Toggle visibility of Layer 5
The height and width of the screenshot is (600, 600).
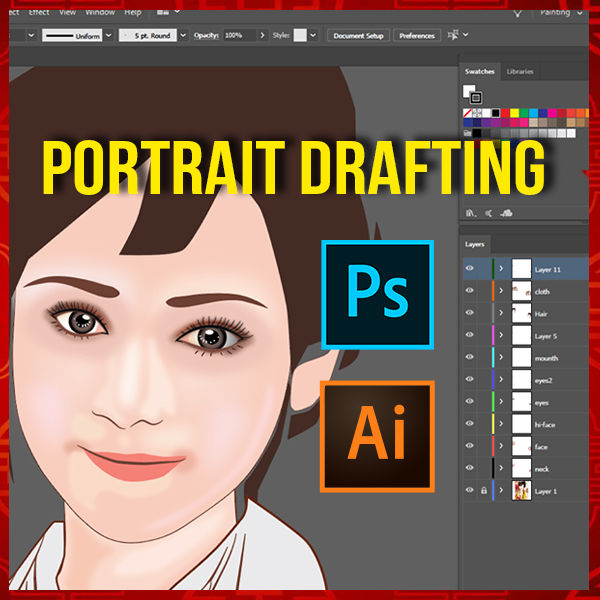click(470, 335)
